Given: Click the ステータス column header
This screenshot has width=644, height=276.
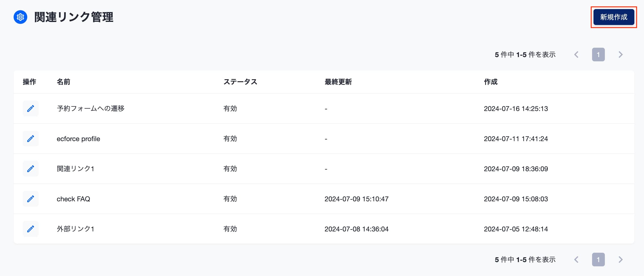Looking at the screenshot, I should (240, 82).
